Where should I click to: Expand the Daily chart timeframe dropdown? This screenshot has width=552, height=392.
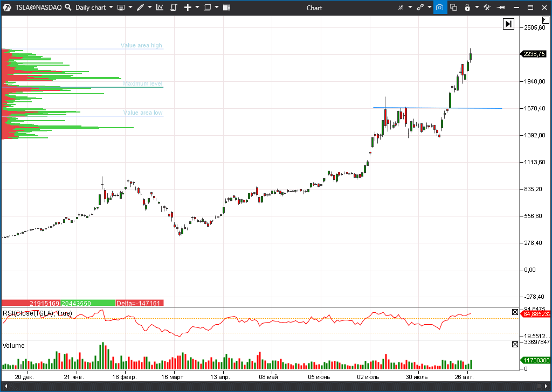pos(111,8)
